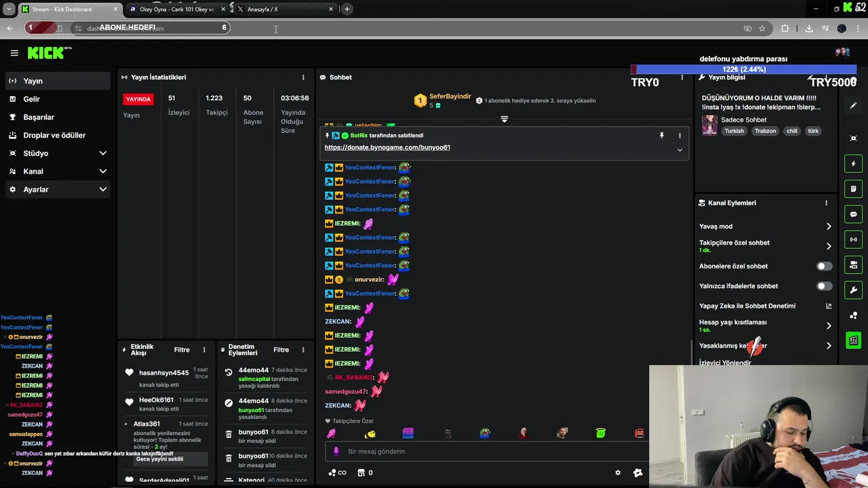Click the Sadece Sohbet category thumbnail
This screenshot has height=488, width=868.
tap(709, 125)
